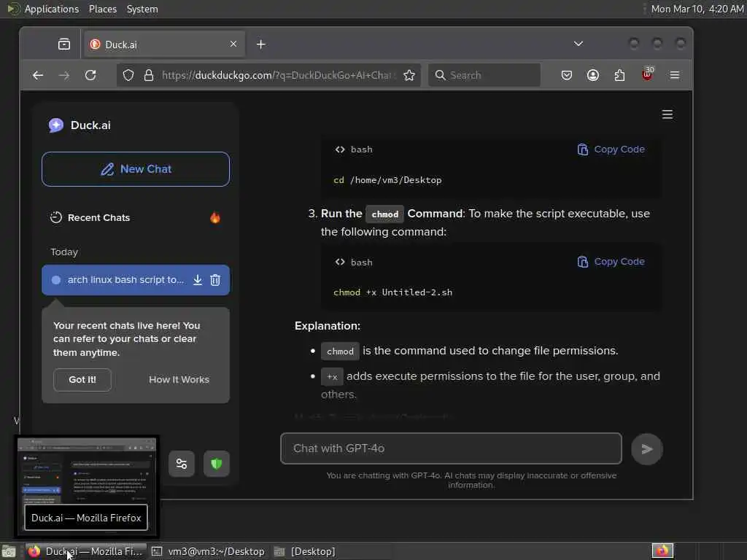
Task: Click the Explanation: heading
Action: coord(328,326)
